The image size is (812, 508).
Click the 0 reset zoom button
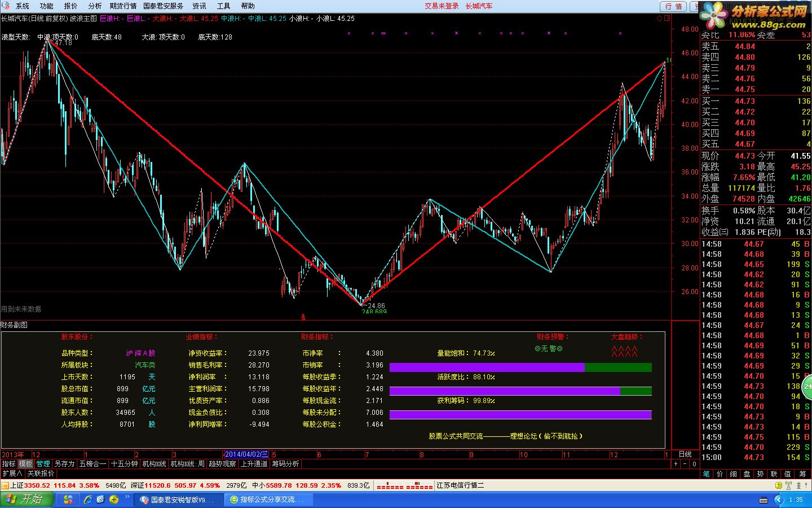point(694,464)
